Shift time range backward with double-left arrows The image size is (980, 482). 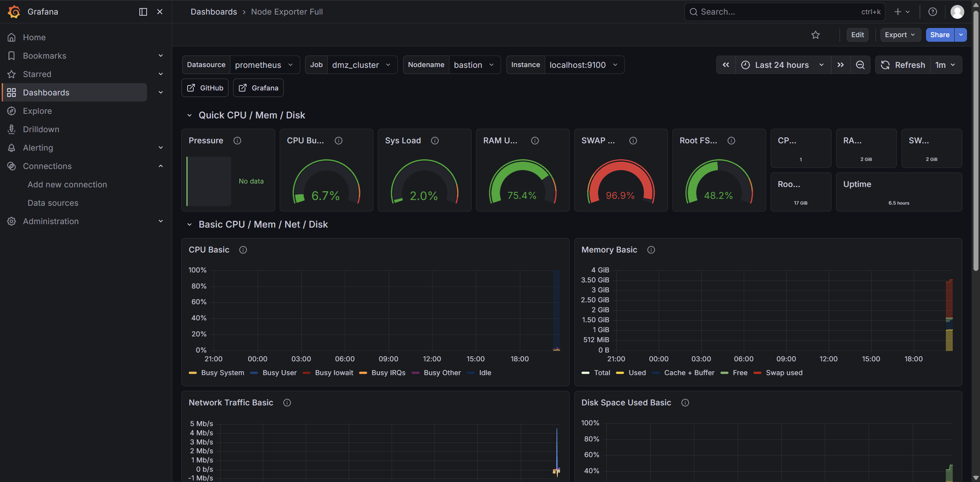(726, 65)
